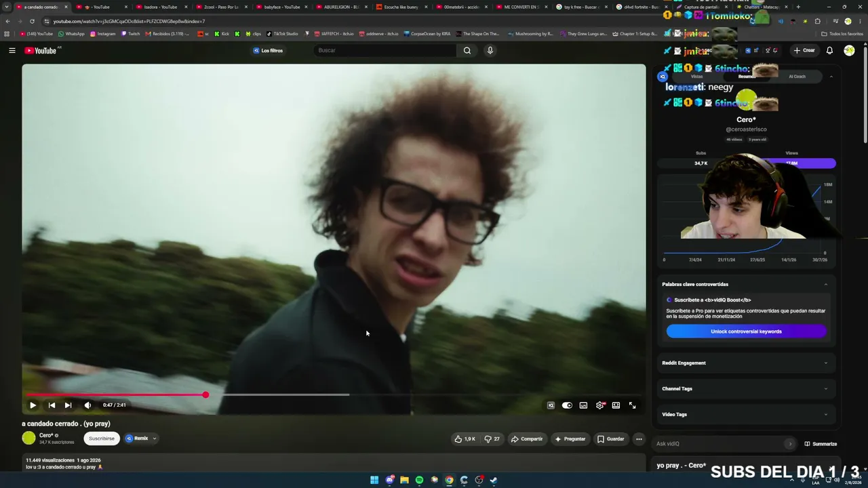Viewport: 868px width, 488px height.
Task: Open the Twitch bookmark
Action: pyautogui.click(x=130, y=34)
